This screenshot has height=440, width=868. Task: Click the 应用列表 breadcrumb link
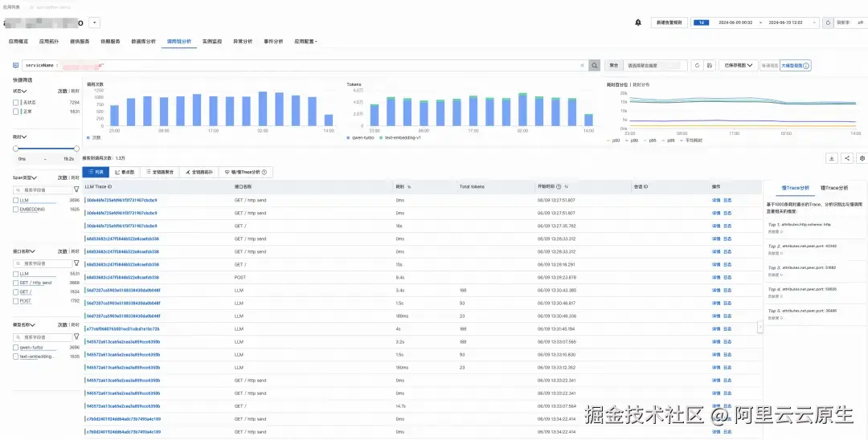pyautogui.click(x=11, y=6)
